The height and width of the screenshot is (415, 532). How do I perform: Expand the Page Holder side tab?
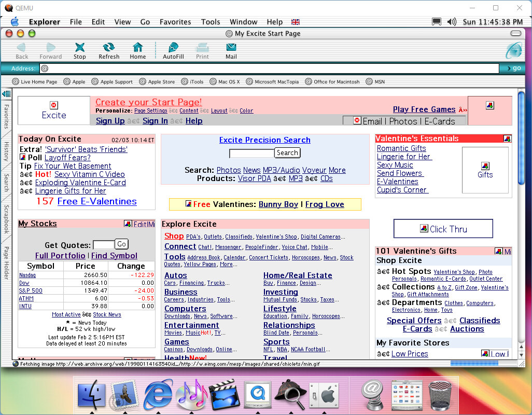[6, 262]
